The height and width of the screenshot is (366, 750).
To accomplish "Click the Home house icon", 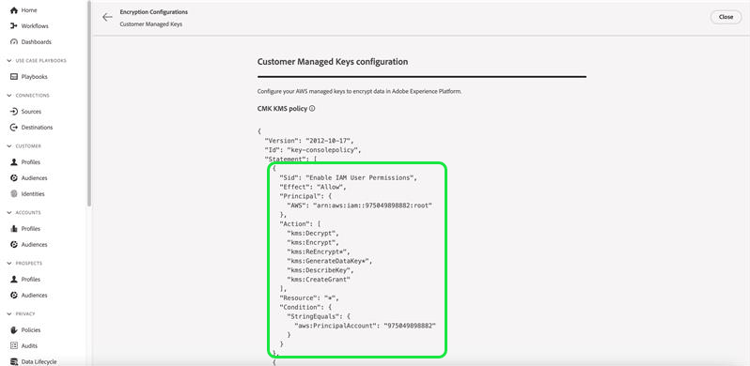I will point(14,10).
